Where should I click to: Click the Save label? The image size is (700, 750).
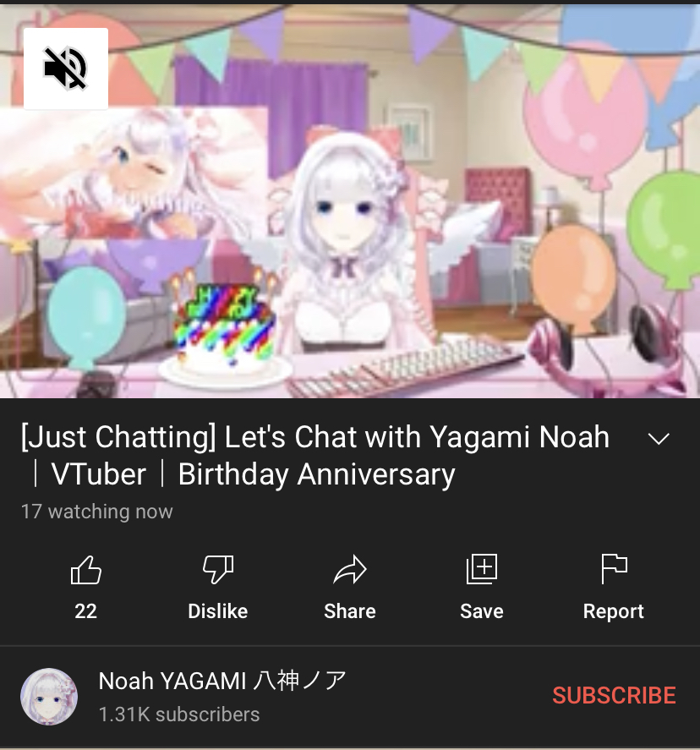click(482, 611)
